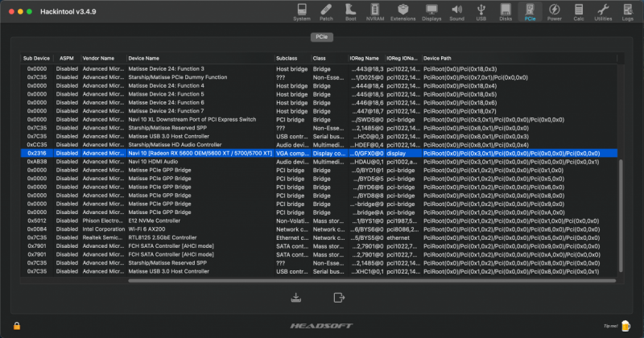The height and width of the screenshot is (338, 644).
Task: Click the export icon below the table
Action: (338, 298)
